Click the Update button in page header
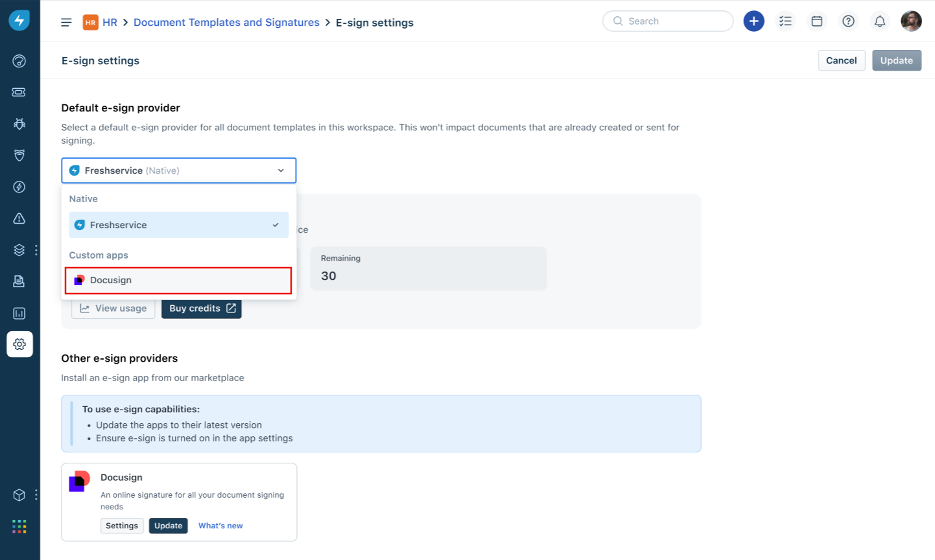The width and height of the screenshot is (935, 560). pos(897,60)
